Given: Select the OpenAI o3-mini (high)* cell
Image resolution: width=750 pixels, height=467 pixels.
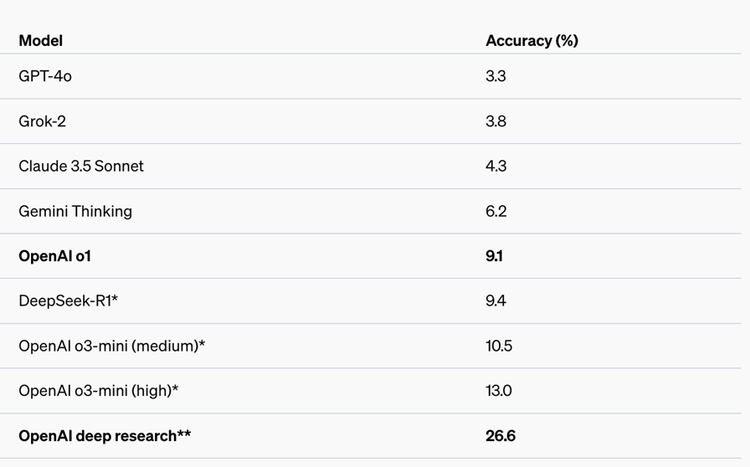Looking at the screenshot, I should pos(99,391).
